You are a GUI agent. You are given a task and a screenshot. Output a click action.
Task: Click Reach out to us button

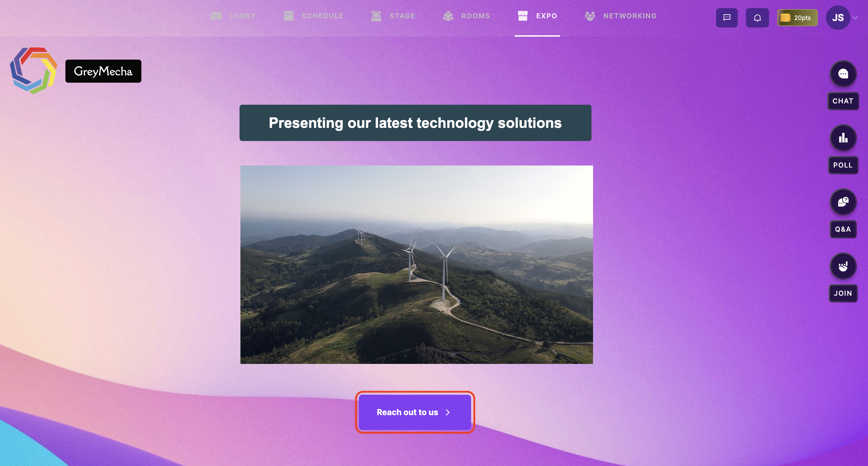coord(414,412)
